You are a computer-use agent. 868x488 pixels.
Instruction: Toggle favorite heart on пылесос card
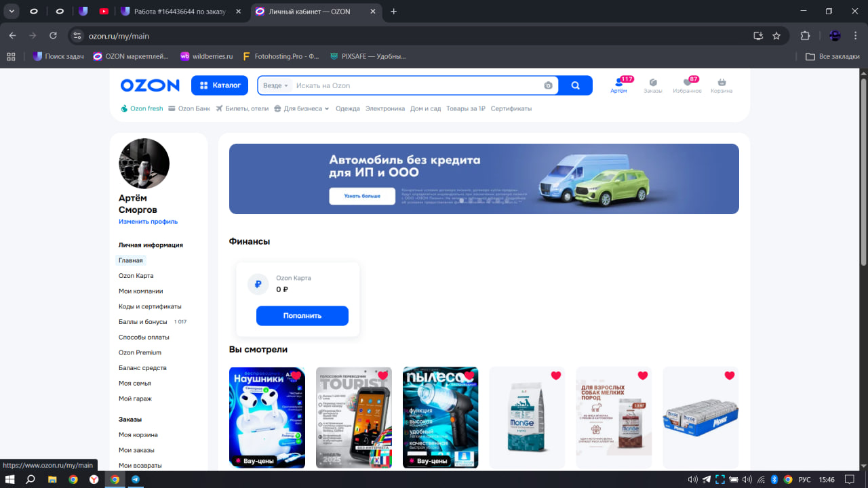click(469, 375)
